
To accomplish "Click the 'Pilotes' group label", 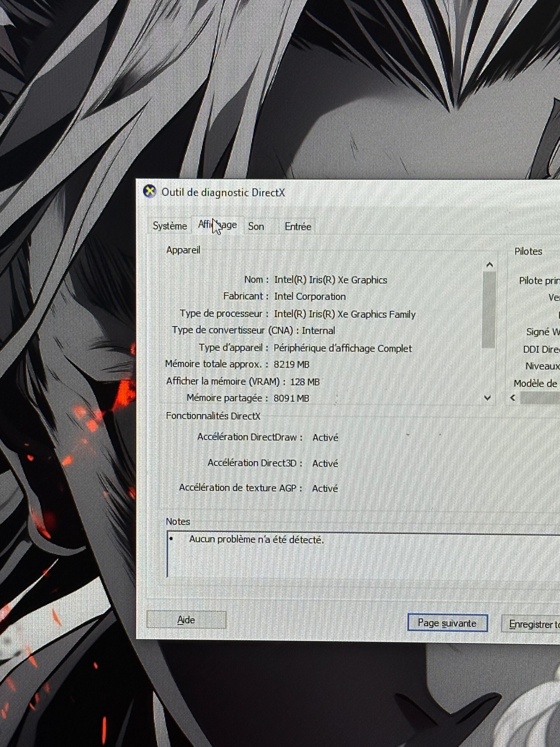I will click(528, 251).
